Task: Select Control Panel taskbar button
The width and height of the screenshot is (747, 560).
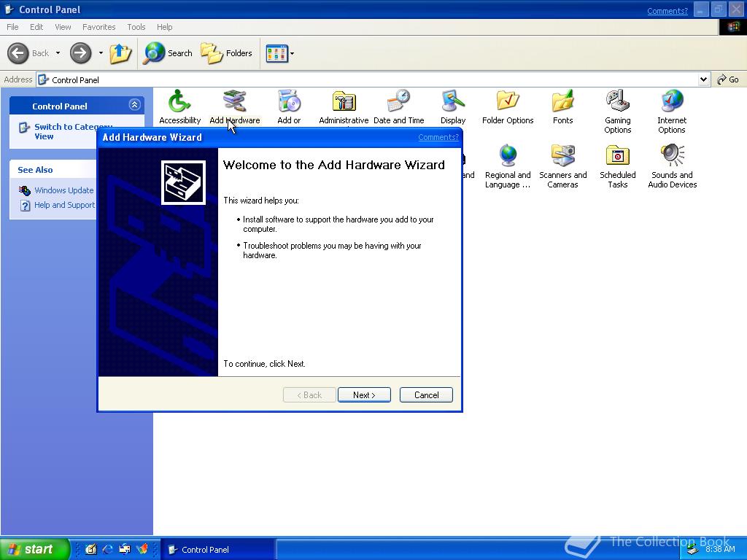Action: [217, 550]
